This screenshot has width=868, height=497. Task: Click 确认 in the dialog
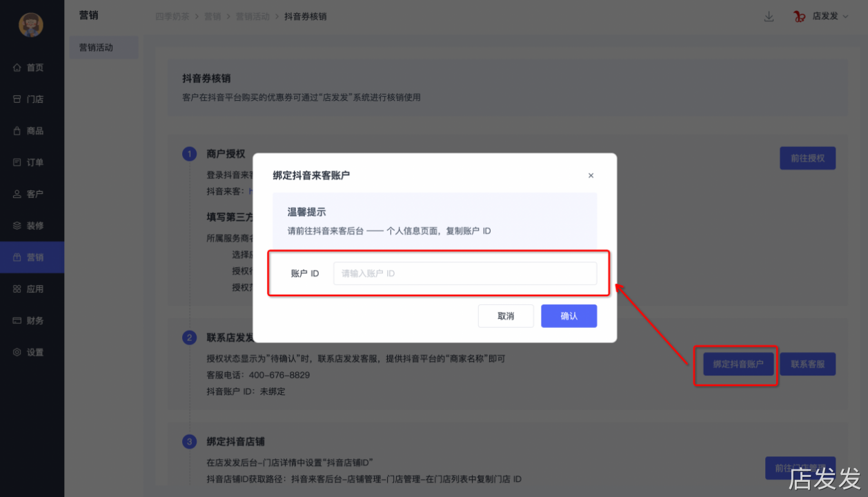569,316
